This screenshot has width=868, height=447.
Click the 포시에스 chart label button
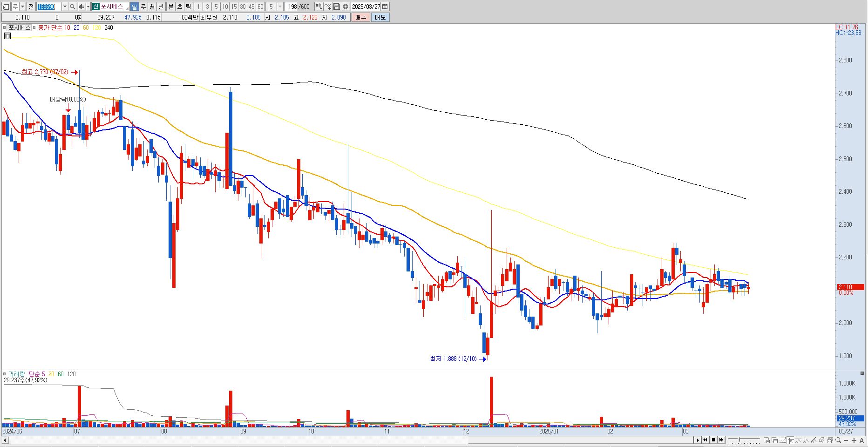click(x=20, y=27)
